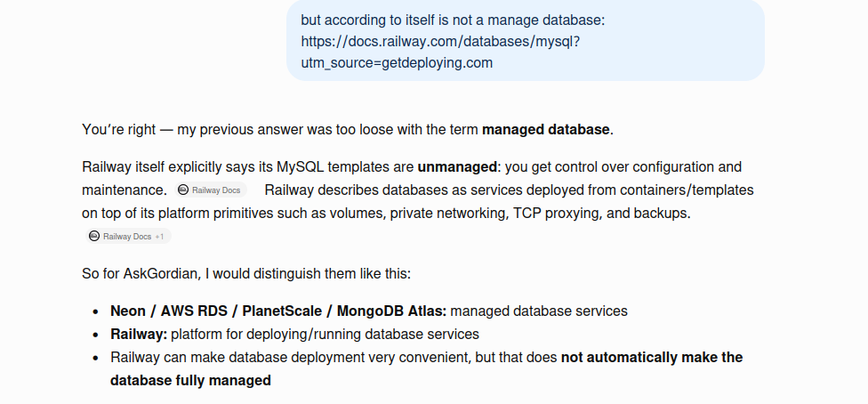Viewport: 868px width, 404px height.
Task: Click the docs.railway.com URL in the user message
Action: 440,42
